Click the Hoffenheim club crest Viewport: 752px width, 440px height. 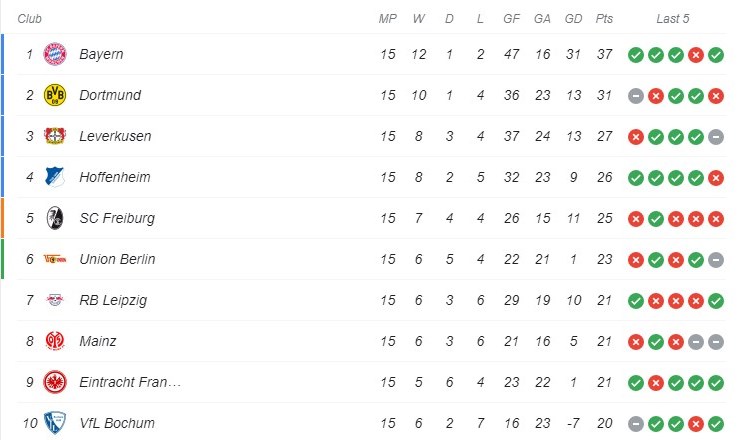coord(55,177)
